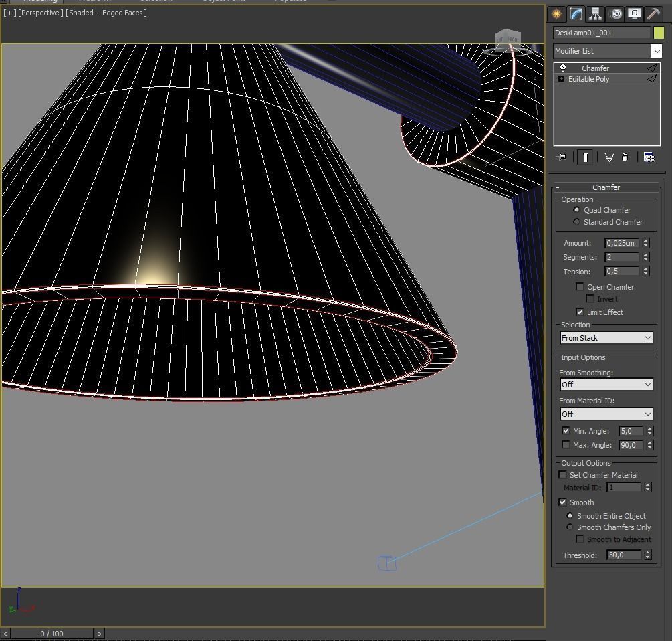The image size is (672, 641).
Task: Open the Motion panel tab
Action: [x=615, y=14]
